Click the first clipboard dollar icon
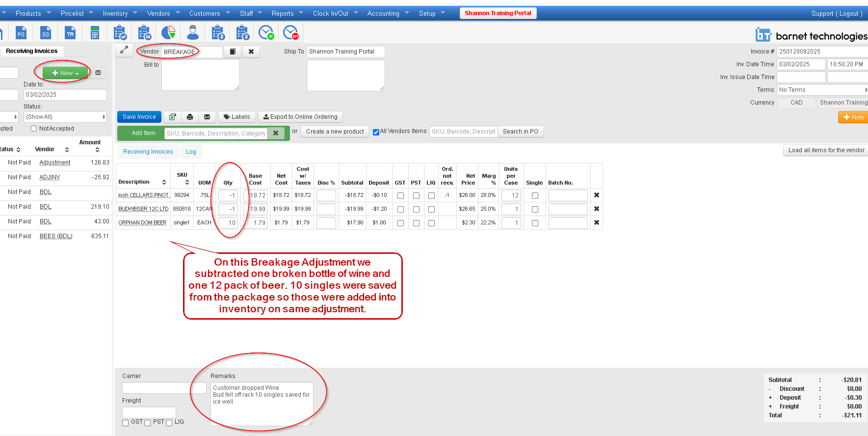868x436 pixels. [218, 33]
